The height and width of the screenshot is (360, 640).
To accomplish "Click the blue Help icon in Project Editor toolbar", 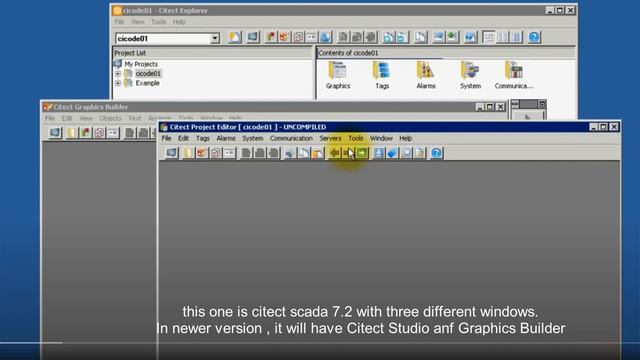I will pyautogui.click(x=436, y=153).
